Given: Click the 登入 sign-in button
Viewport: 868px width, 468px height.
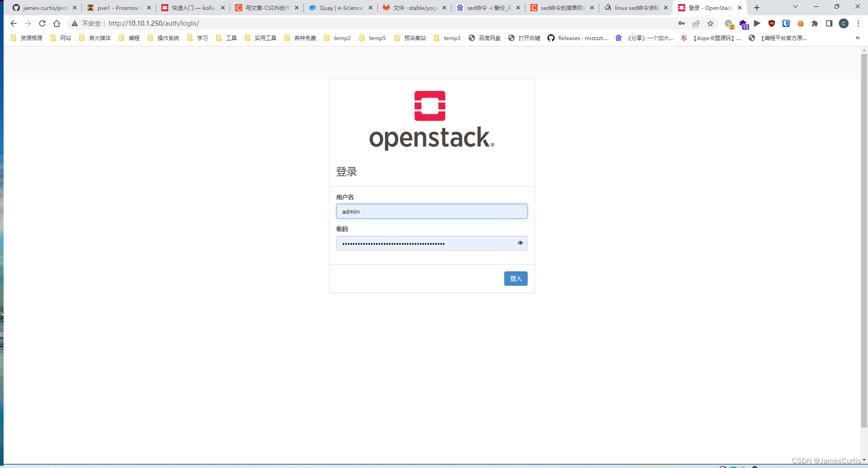Looking at the screenshot, I should coord(515,279).
